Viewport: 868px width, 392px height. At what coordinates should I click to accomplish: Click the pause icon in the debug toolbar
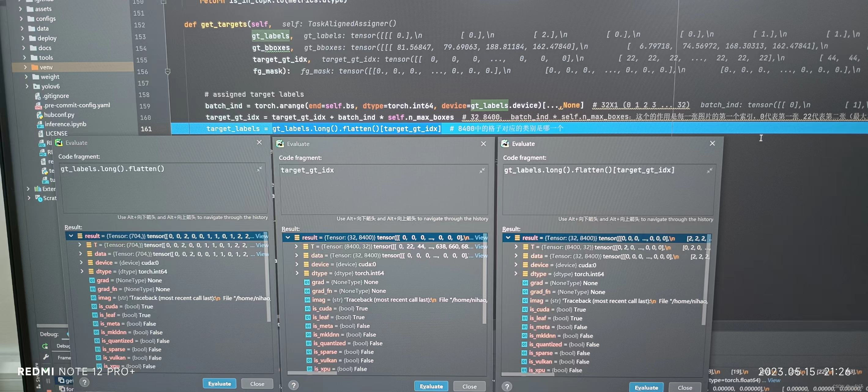[48, 381]
